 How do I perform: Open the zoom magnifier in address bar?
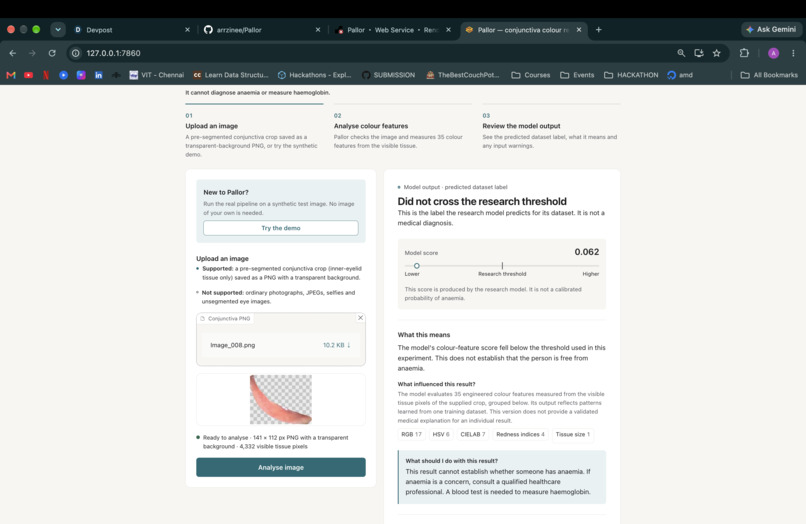(x=681, y=53)
